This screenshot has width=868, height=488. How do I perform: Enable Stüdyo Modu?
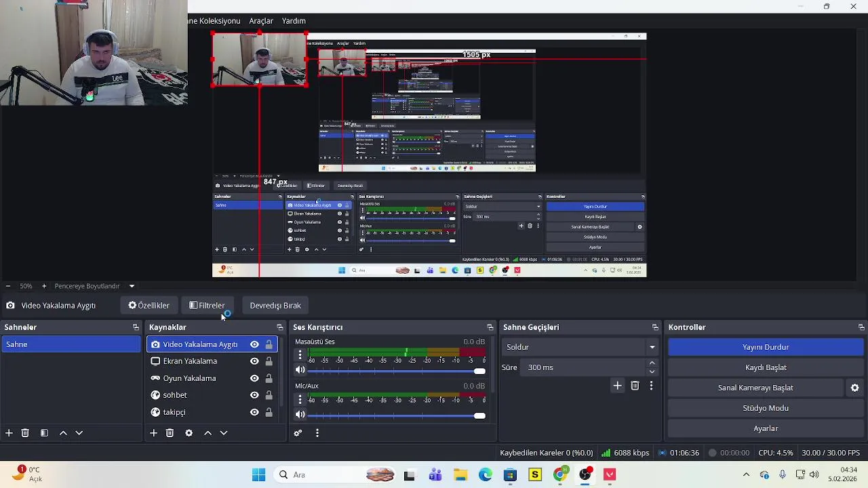[x=766, y=408]
